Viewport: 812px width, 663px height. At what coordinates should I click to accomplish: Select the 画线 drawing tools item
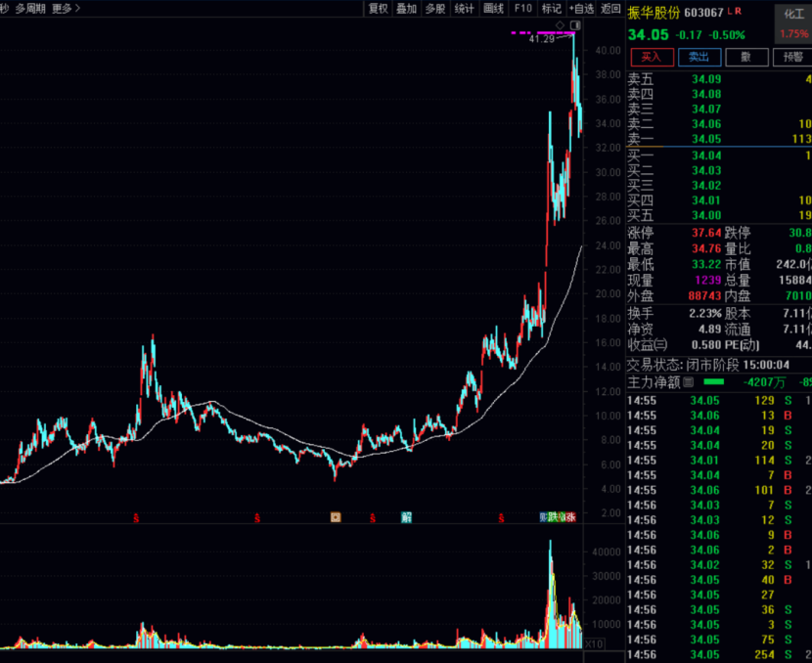coord(494,9)
